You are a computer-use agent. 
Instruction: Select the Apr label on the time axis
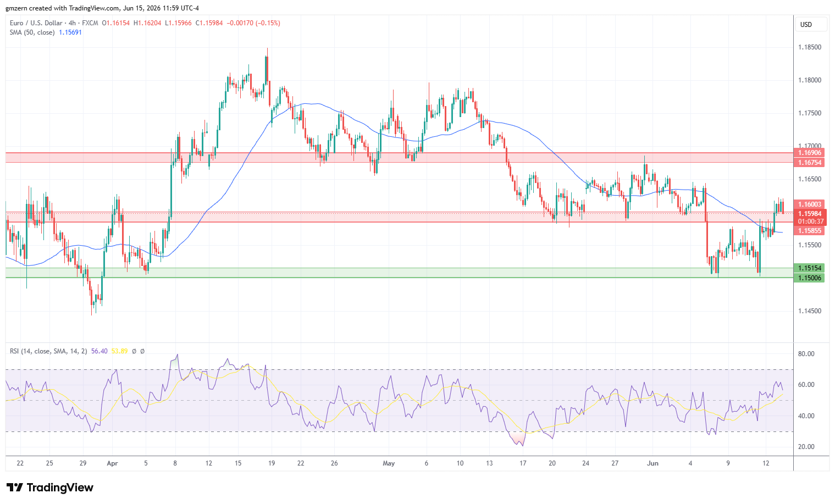point(112,463)
